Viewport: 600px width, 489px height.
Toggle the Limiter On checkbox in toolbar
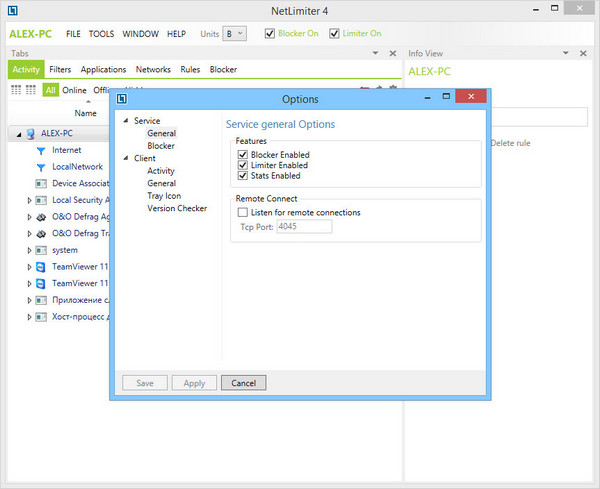click(x=335, y=33)
